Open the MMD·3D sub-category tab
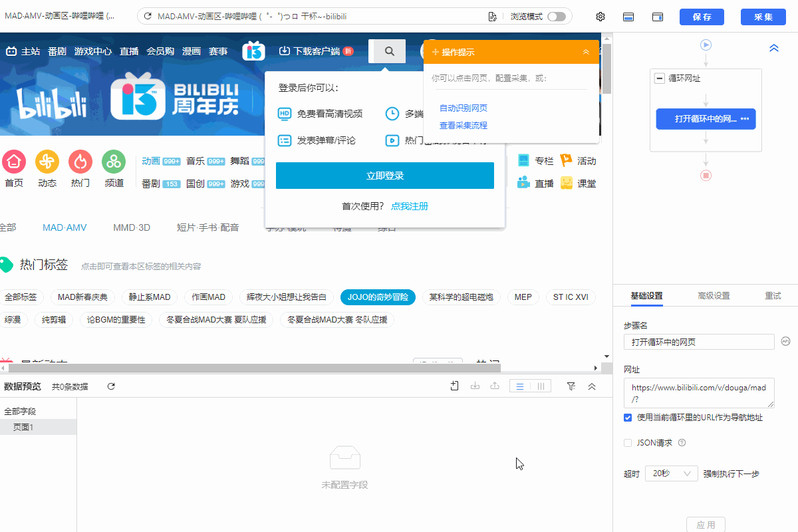Viewport: 798px width, 532px height. (132, 227)
